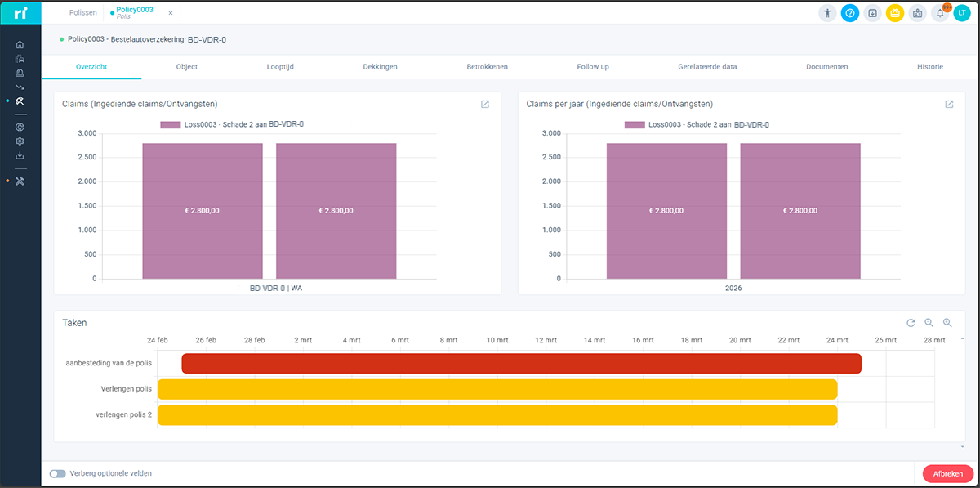Close the Policy0003 tab

(x=170, y=13)
